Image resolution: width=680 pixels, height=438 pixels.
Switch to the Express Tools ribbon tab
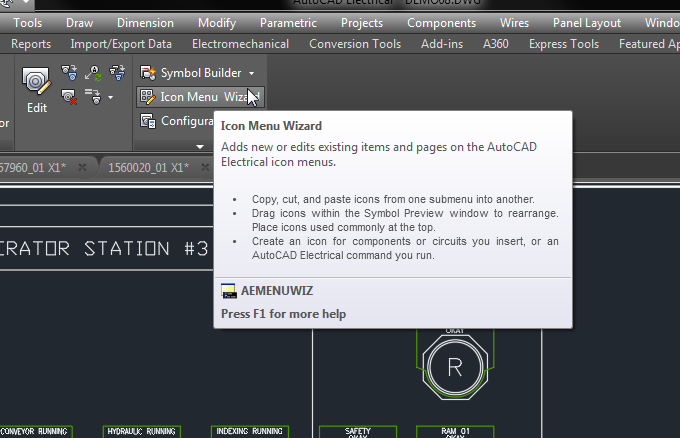pyautogui.click(x=564, y=44)
